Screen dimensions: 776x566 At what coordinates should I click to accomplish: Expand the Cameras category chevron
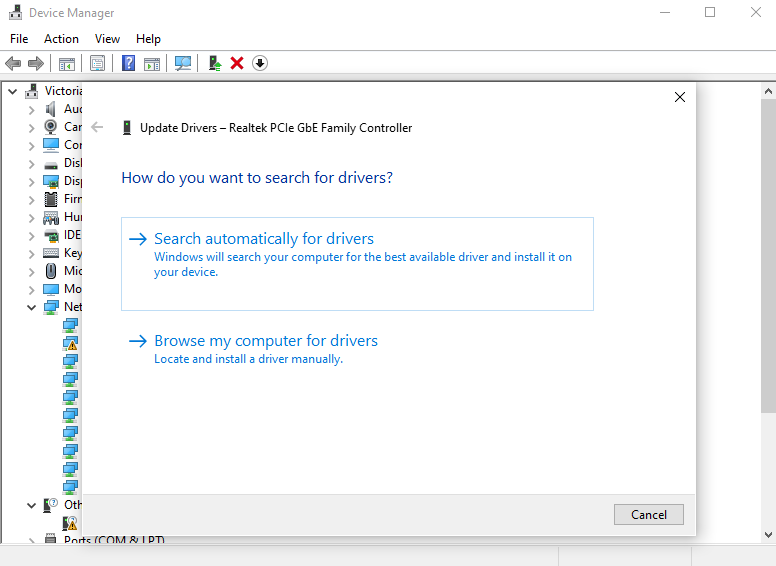[32, 128]
